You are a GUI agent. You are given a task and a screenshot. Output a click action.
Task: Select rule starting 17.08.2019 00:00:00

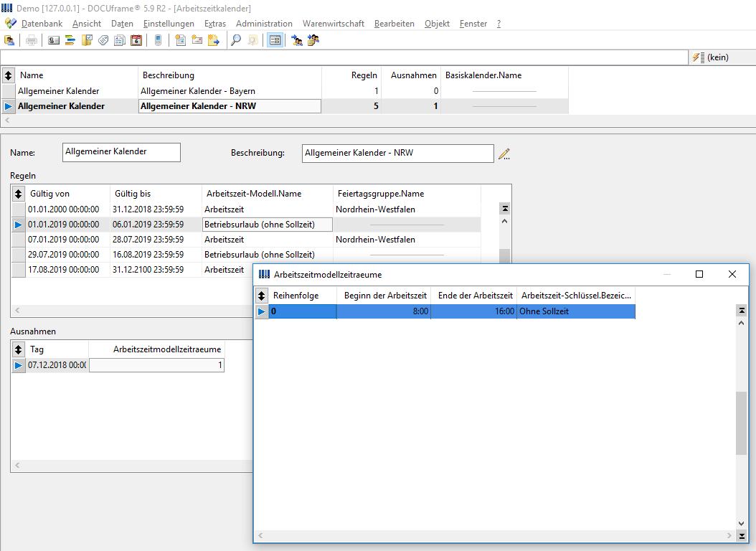132,270
